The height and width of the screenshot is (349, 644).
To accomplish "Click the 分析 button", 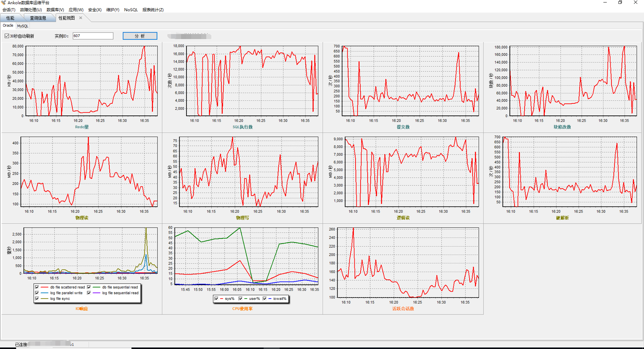I will coord(140,36).
